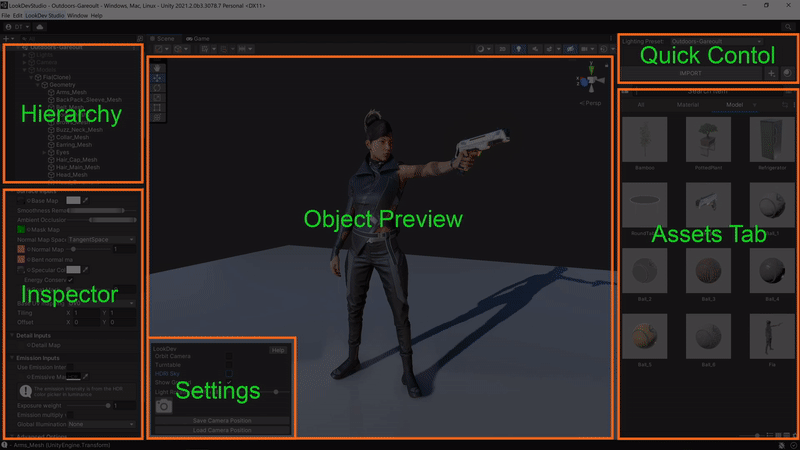Pick Specular Color with eyedropper
This screenshot has width=800, height=450.
pyautogui.click(x=86, y=270)
